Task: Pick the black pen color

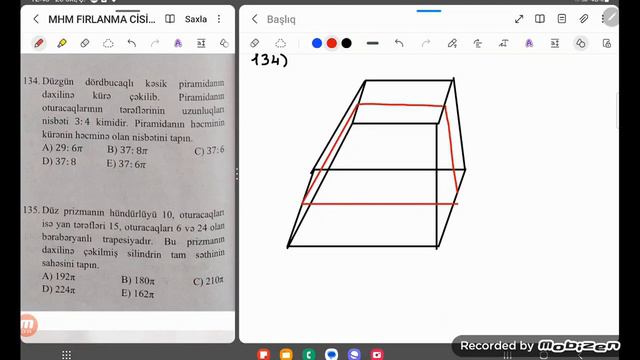Action: tap(347, 43)
